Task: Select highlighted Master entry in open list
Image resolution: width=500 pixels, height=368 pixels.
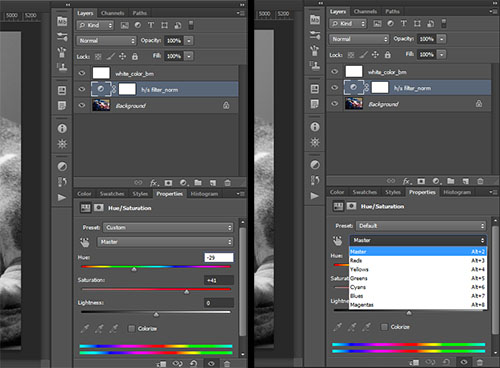Action: (x=418, y=251)
